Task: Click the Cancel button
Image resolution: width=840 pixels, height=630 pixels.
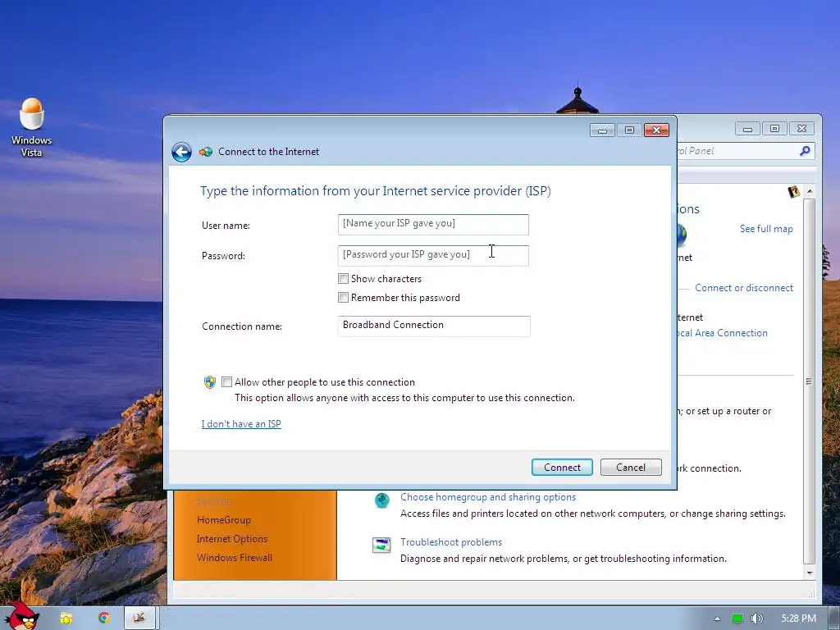Action: (x=631, y=467)
